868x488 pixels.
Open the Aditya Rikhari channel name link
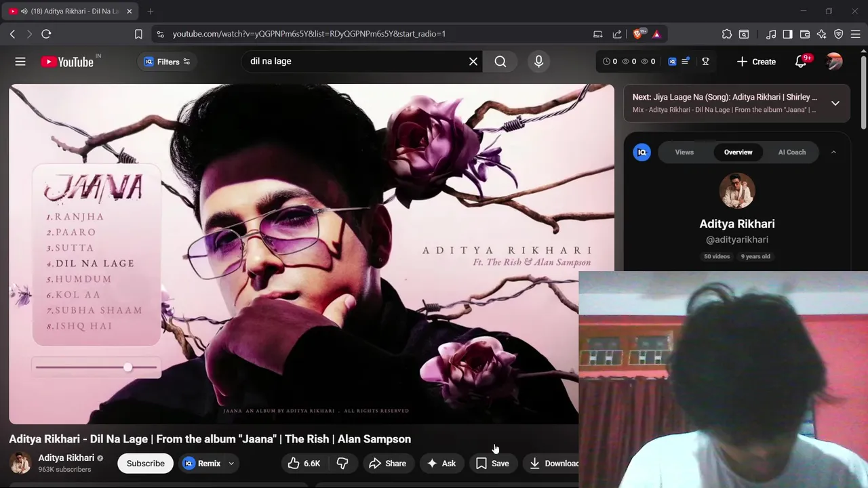[66, 458]
